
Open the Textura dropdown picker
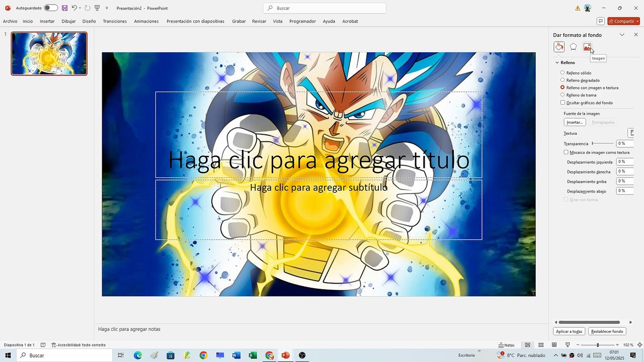(631, 133)
